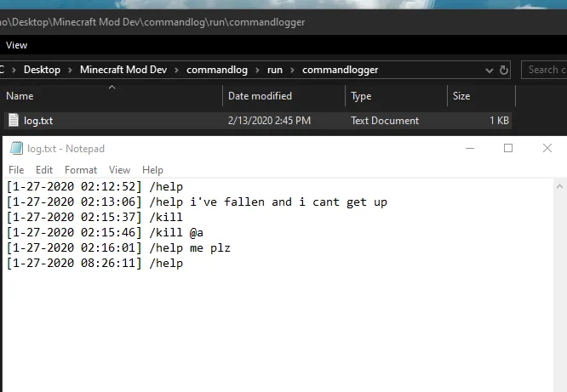
Task: Open the Notepad Help menu
Action: (x=152, y=170)
